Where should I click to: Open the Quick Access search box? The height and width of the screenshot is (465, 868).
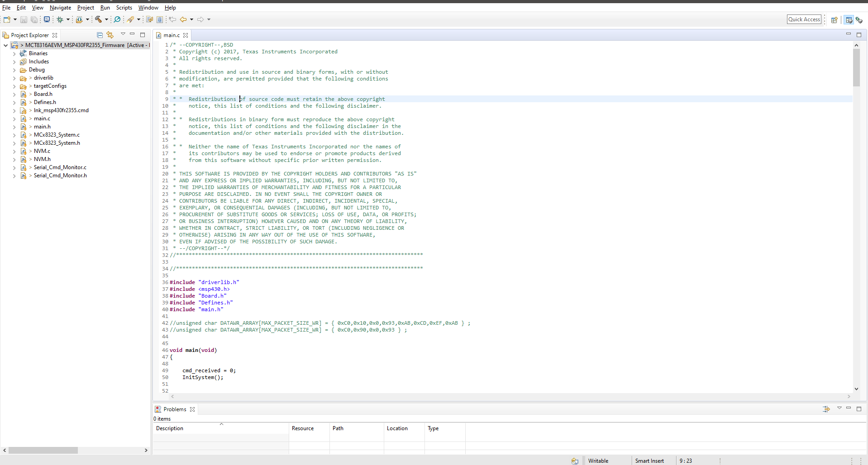[804, 19]
